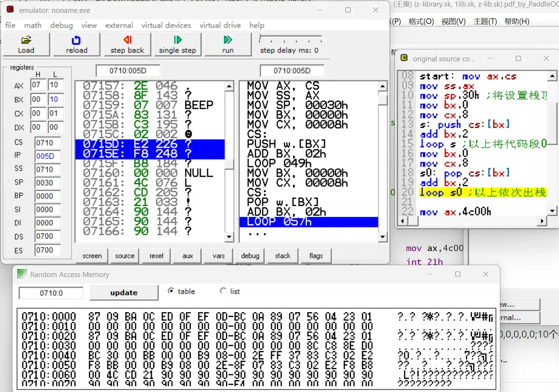Select the highlighted LOOP 057h instruction
This screenshot has height=392, width=559.
click(x=309, y=222)
